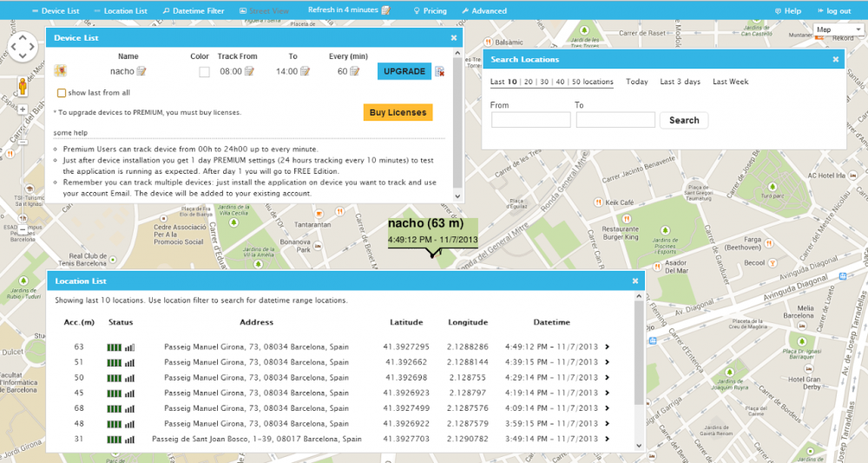Close the Location List panel
Image resolution: width=868 pixels, height=463 pixels.
click(x=635, y=281)
